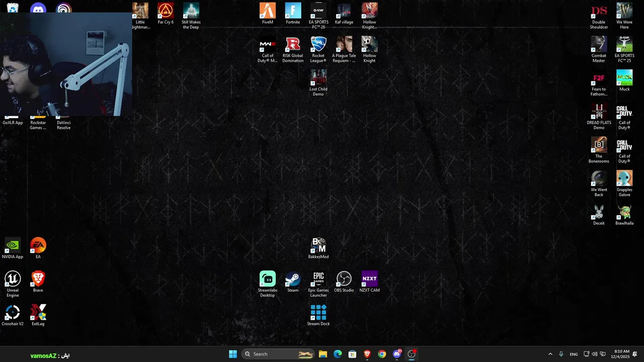Select the Muck desktop icon
The width and height of the screenshot is (644, 362).
624,80
